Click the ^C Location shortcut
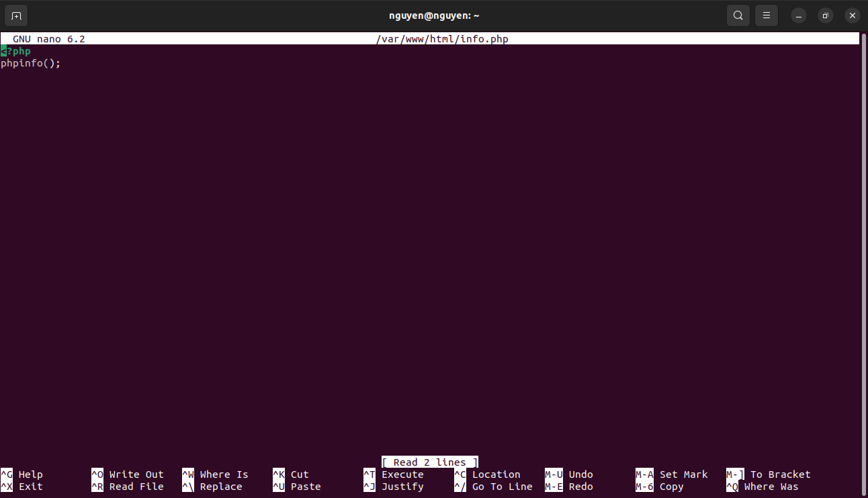 [x=487, y=474]
